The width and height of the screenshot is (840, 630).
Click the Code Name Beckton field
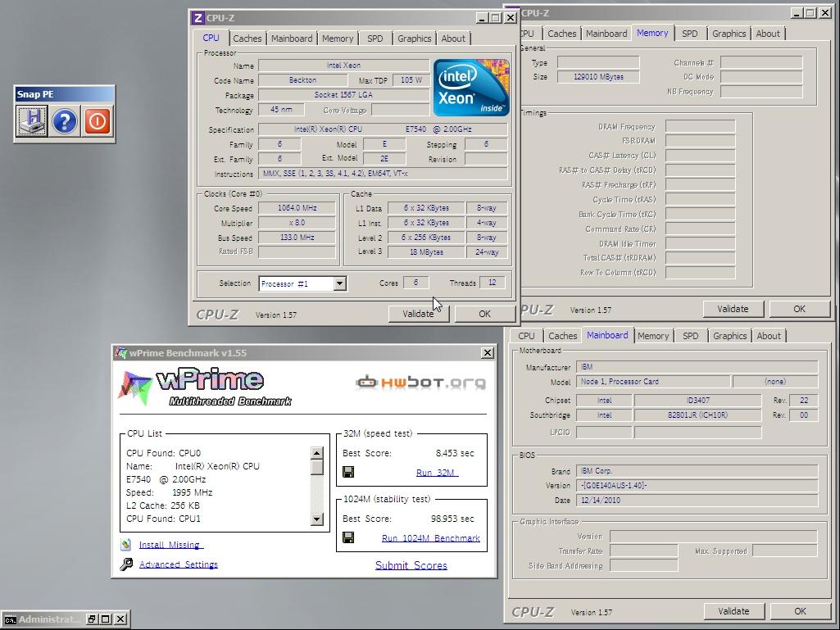pos(302,80)
